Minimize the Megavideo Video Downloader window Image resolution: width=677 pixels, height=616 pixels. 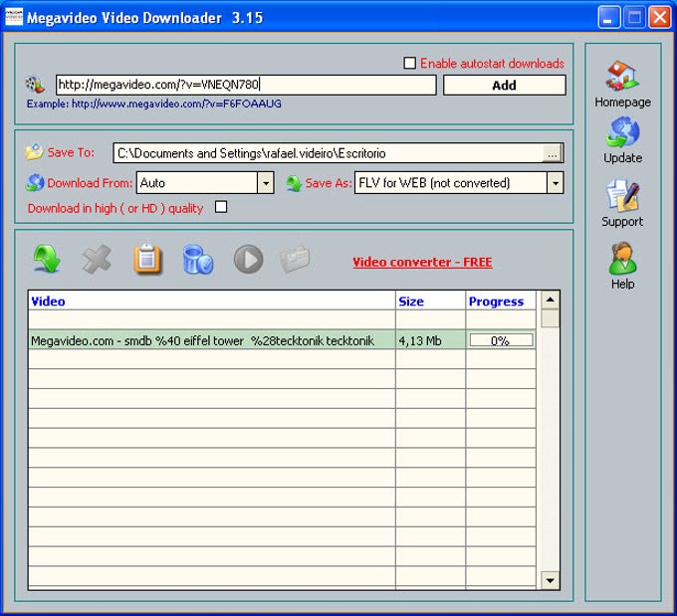[608, 18]
